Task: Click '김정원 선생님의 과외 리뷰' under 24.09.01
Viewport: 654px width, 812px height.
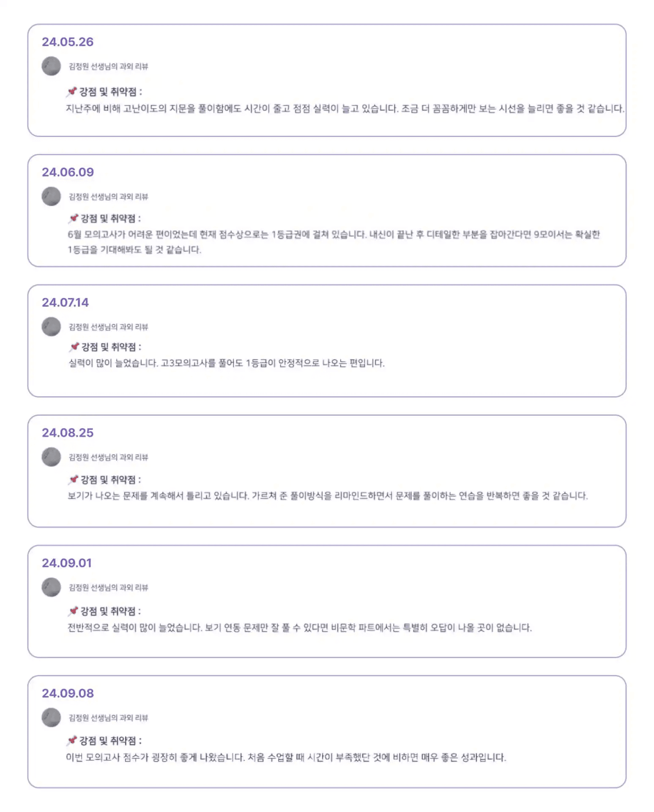Action: pyautogui.click(x=108, y=587)
